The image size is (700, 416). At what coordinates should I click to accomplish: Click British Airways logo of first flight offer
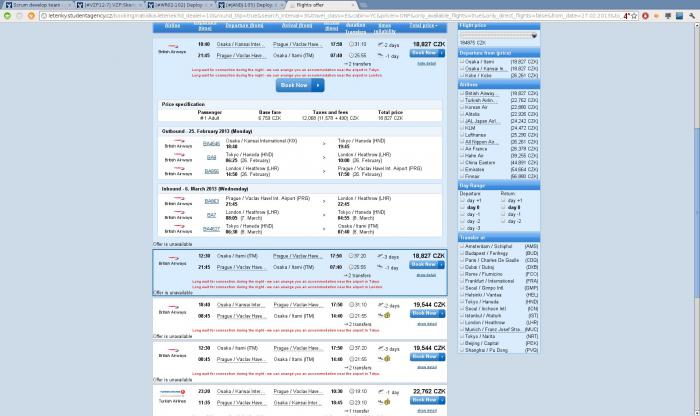click(x=172, y=48)
